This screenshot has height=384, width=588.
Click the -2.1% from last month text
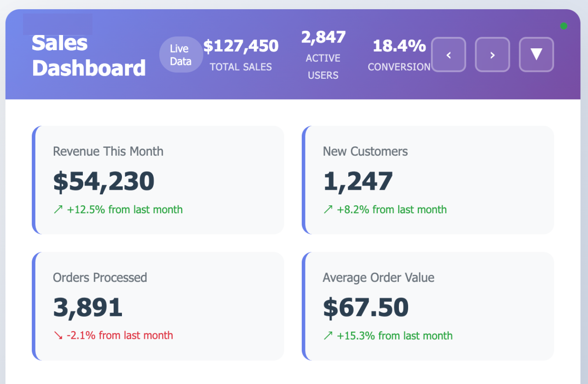tap(120, 336)
